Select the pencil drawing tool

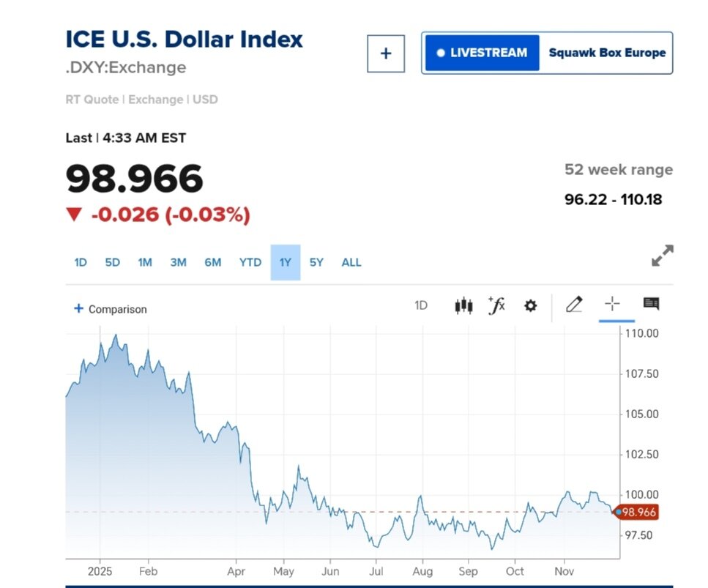pyautogui.click(x=574, y=305)
